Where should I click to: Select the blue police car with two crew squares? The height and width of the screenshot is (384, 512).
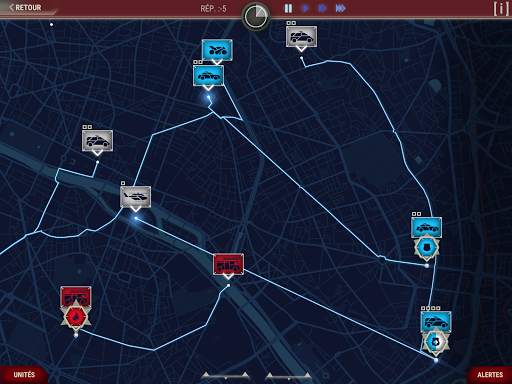point(427,227)
